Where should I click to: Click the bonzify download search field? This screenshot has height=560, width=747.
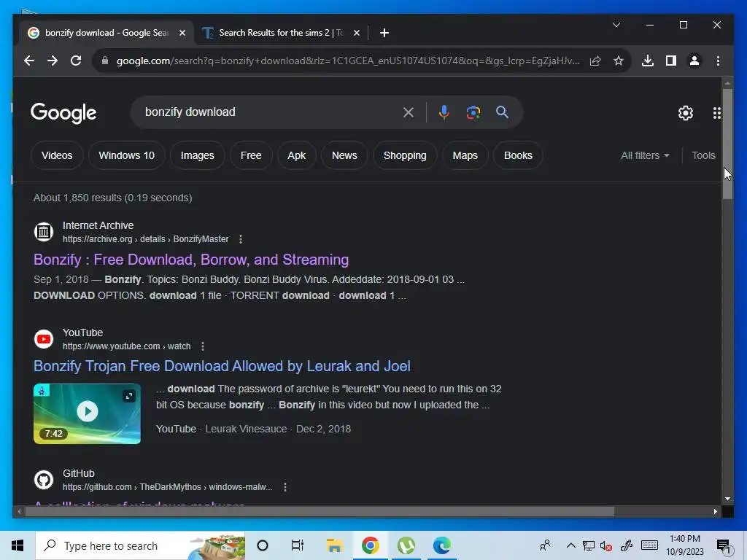[271, 112]
